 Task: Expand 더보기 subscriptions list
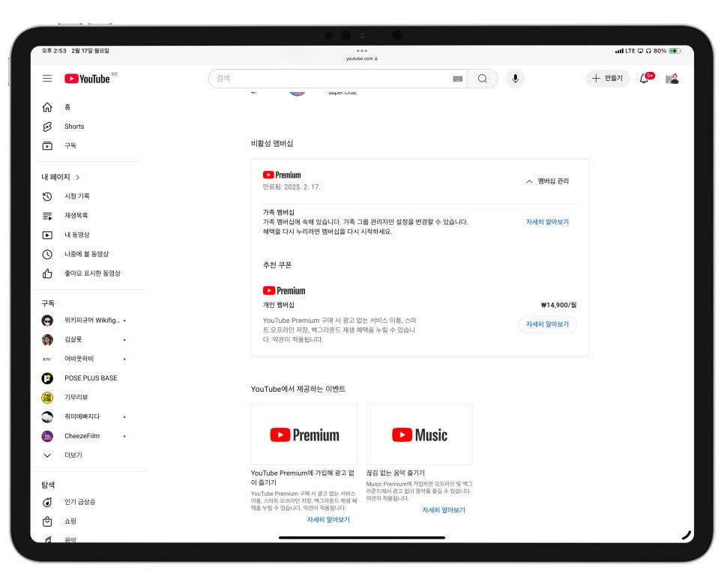pos(73,455)
